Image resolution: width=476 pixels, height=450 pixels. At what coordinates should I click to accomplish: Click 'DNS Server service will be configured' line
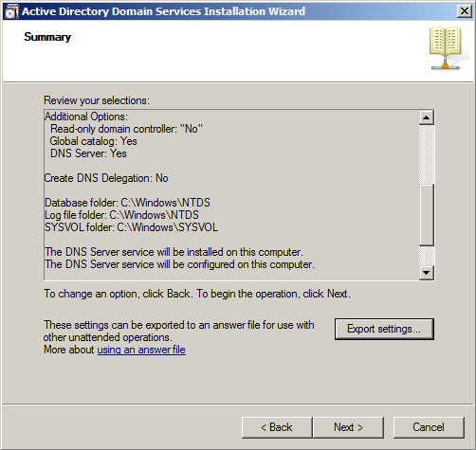pyautogui.click(x=179, y=264)
